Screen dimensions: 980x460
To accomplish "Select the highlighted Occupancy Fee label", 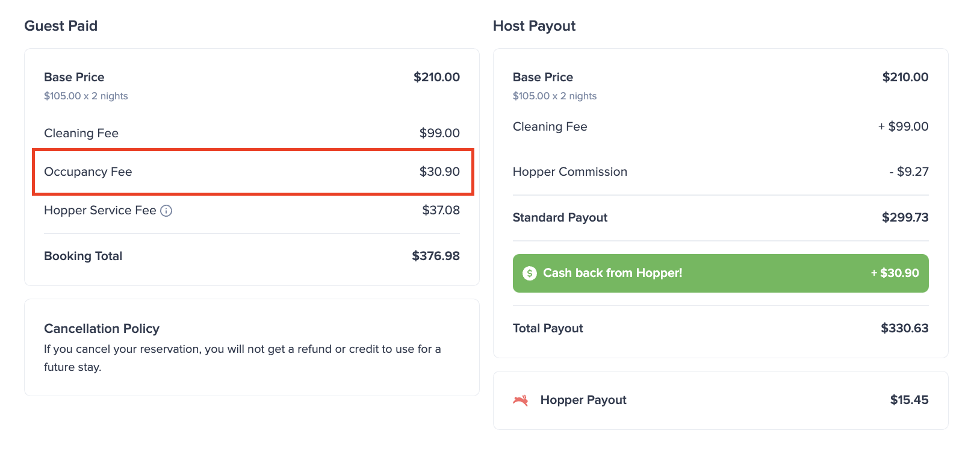I will (88, 172).
